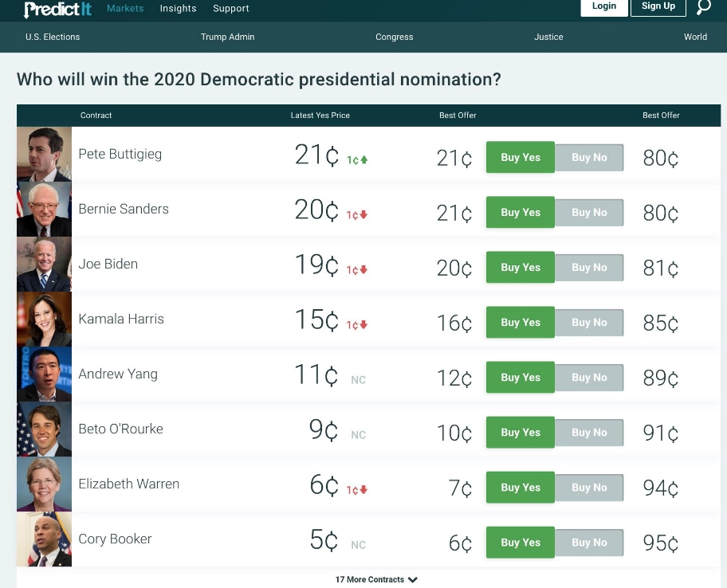Click the Contract column header

coord(96,116)
